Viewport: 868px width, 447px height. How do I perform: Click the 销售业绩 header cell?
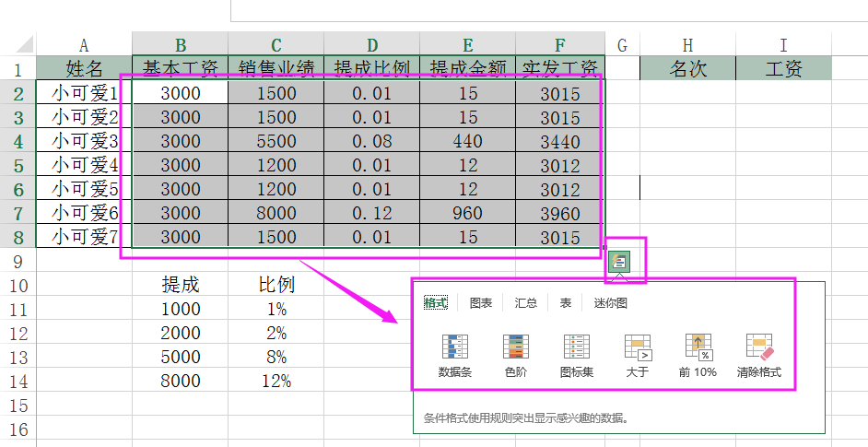276,68
